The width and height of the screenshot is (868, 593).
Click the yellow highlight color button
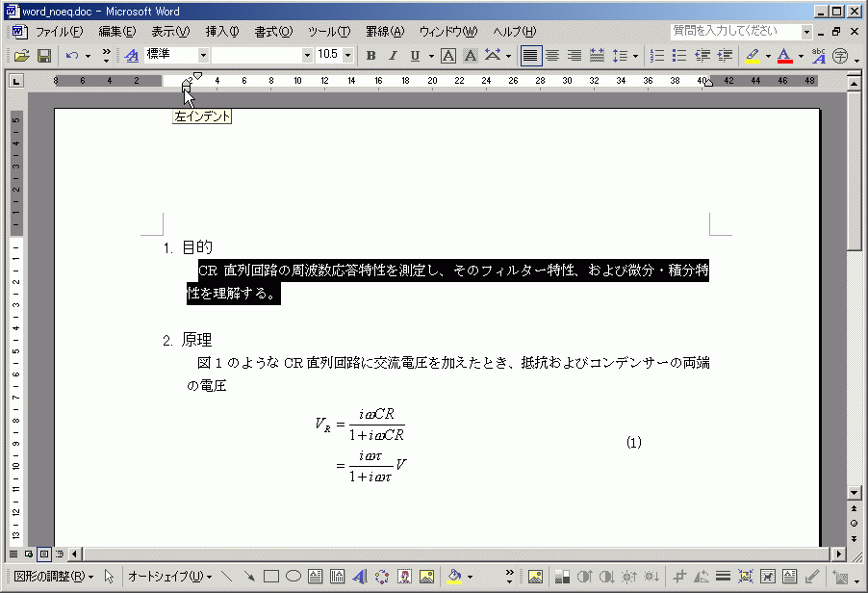coord(753,56)
